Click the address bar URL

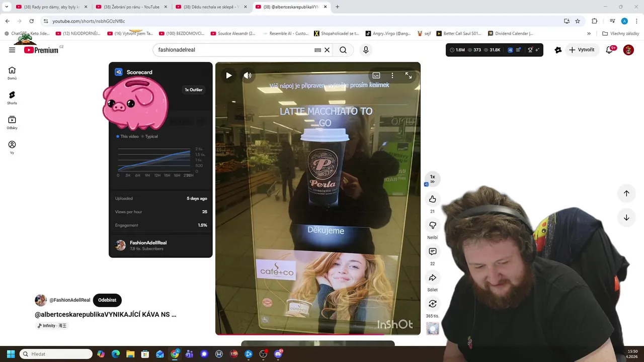(89, 21)
